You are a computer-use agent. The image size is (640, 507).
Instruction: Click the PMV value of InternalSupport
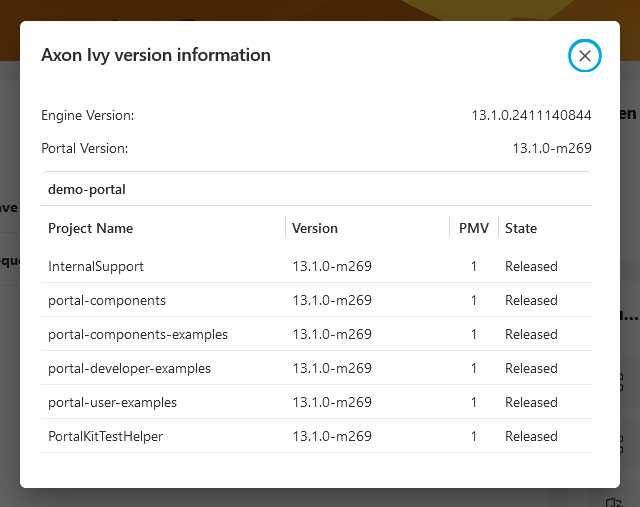coord(473,267)
